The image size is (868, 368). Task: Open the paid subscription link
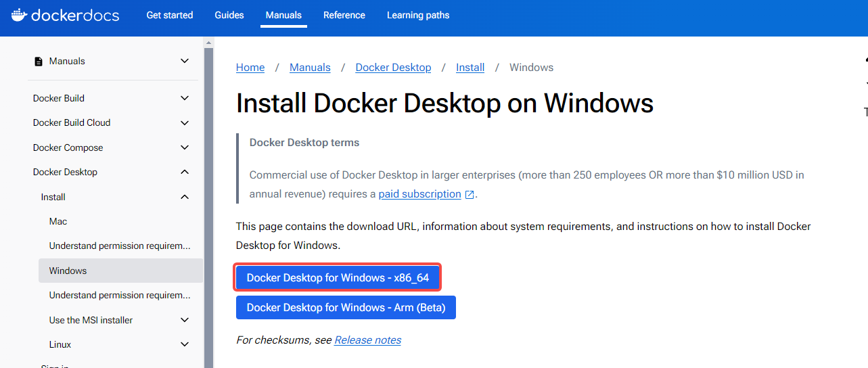(420, 193)
